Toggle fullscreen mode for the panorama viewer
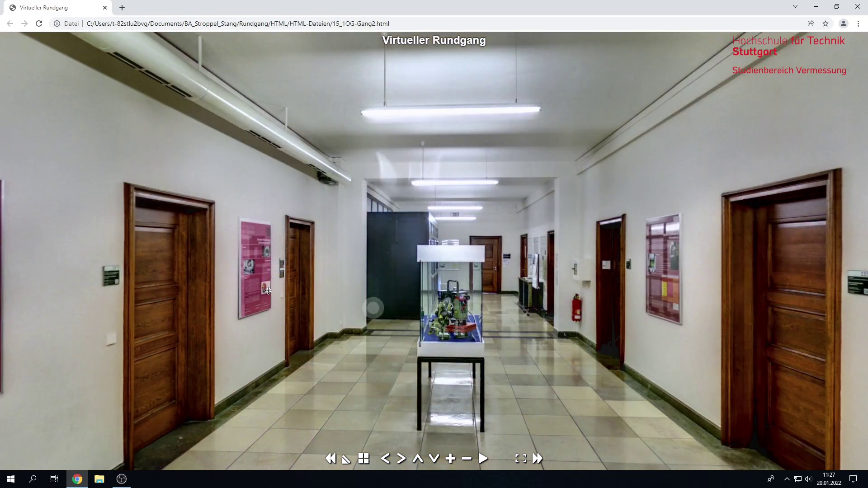The height and width of the screenshot is (488, 868). [x=521, y=458]
